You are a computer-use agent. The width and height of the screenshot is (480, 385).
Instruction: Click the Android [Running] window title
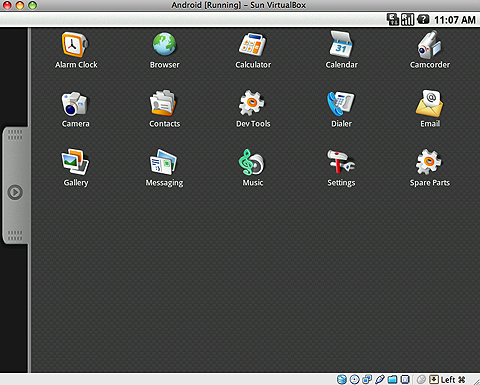point(239,5)
